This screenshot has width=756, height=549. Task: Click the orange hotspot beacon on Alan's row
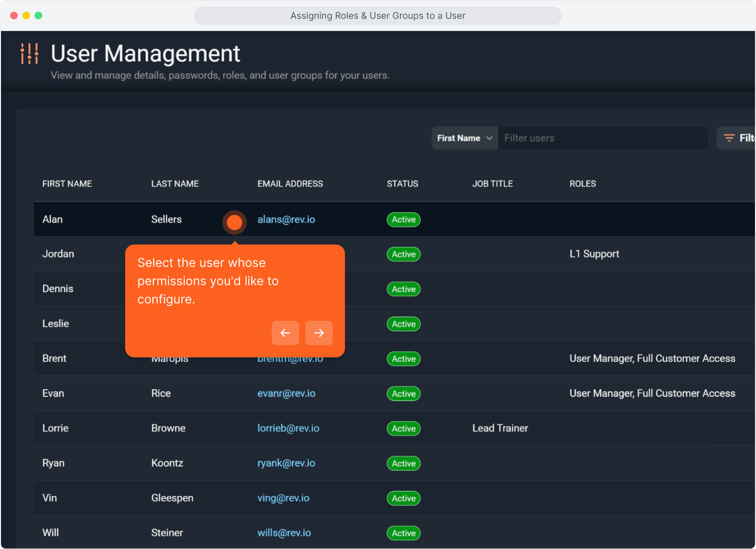[x=234, y=222]
